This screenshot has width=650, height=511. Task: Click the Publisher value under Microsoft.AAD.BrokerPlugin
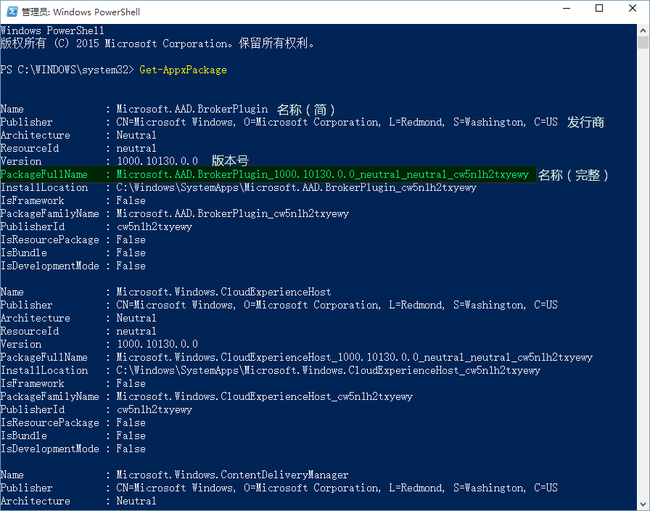337,122
